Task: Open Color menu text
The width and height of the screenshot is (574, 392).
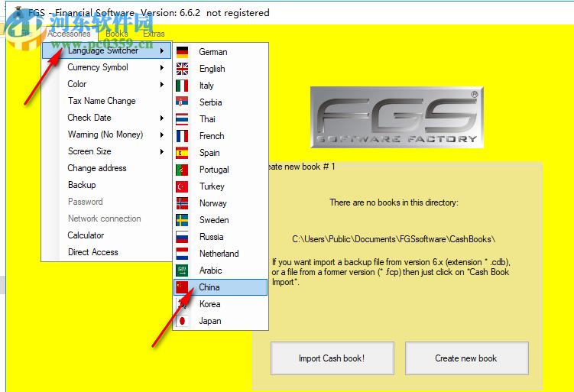Action: click(77, 84)
